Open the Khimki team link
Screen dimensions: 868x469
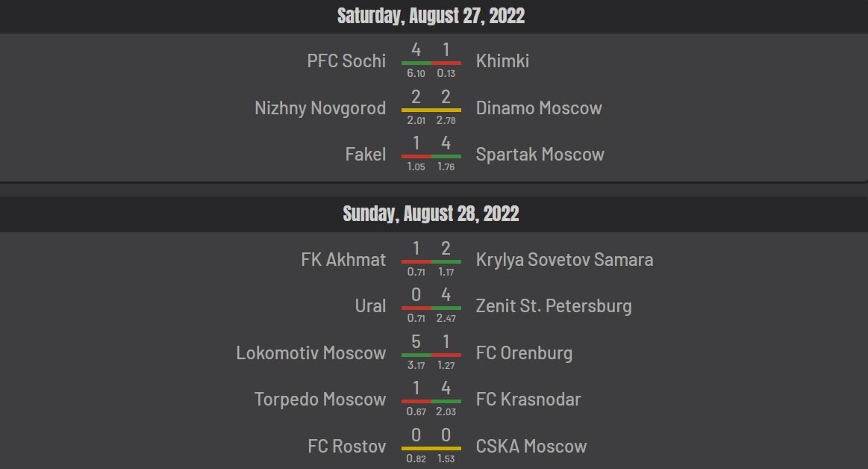tap(502, 61)
